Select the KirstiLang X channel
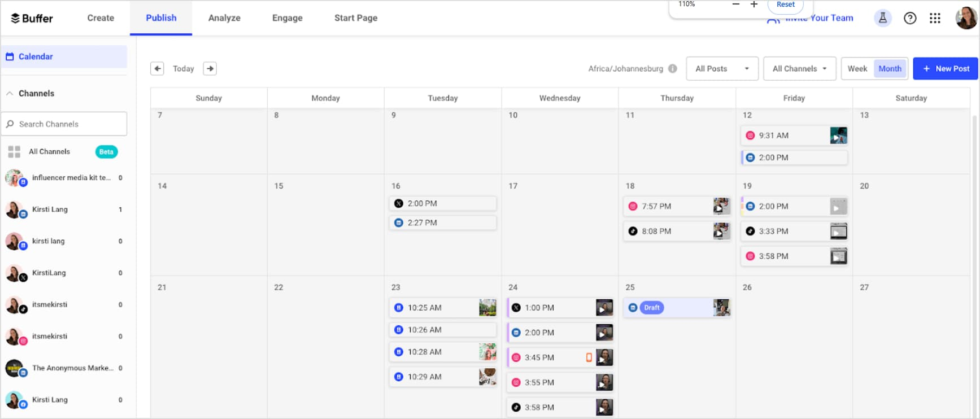 (64, 273)
